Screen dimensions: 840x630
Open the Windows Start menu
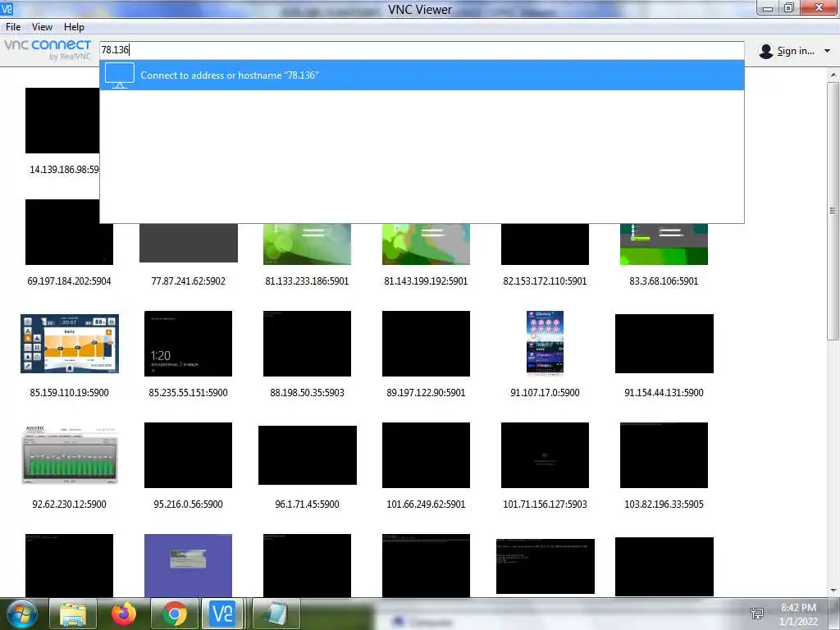point(21,614)
